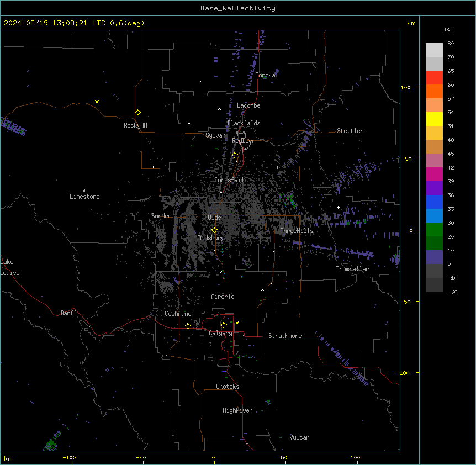
Task: Click the Strathmore label
Action: click(x=285, y=336)
